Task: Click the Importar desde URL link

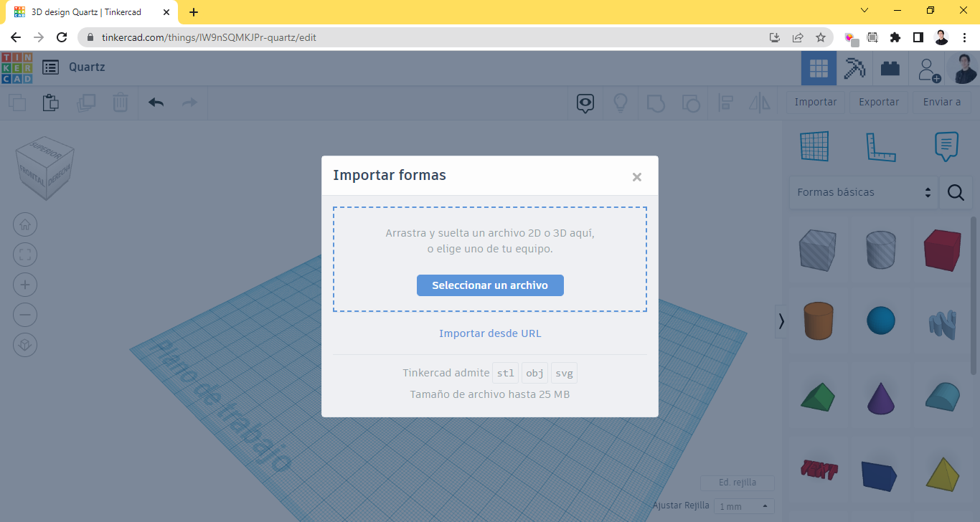Action: click(x=490, y=333)
